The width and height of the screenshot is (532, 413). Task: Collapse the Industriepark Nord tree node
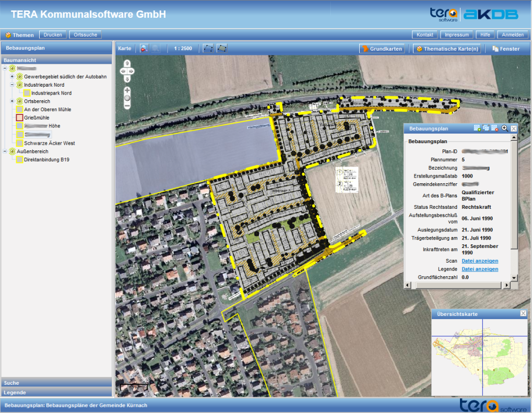12,85
